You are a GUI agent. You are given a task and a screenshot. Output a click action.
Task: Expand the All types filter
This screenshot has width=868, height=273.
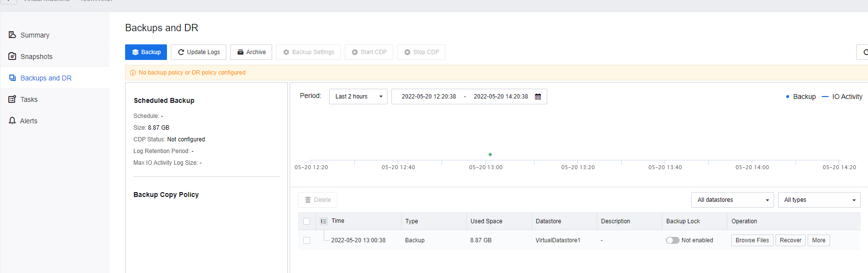click(819, 200)
